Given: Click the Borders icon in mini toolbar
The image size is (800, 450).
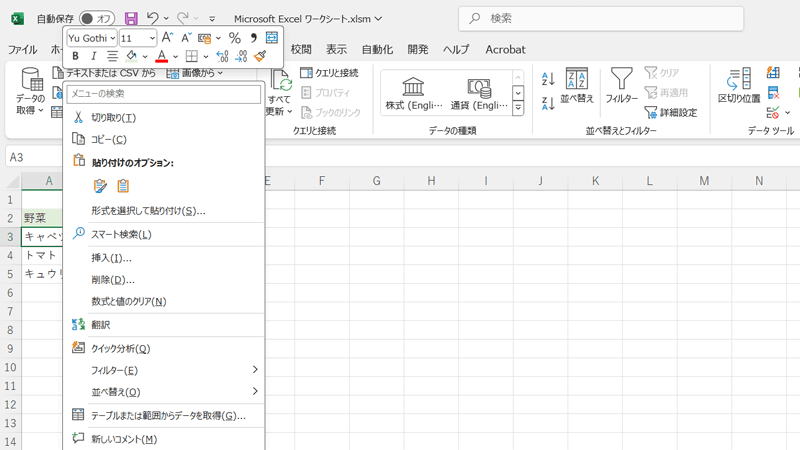Looking at the screenshot, I should pos(192,56).
